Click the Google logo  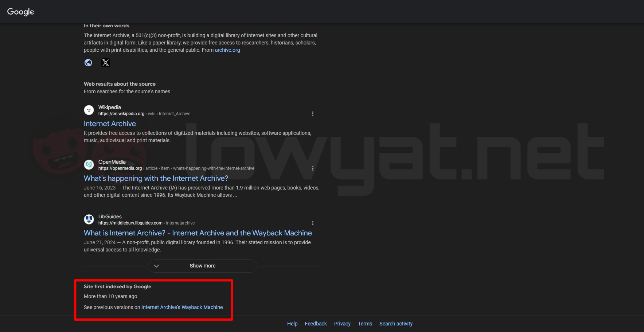(20, 12)
